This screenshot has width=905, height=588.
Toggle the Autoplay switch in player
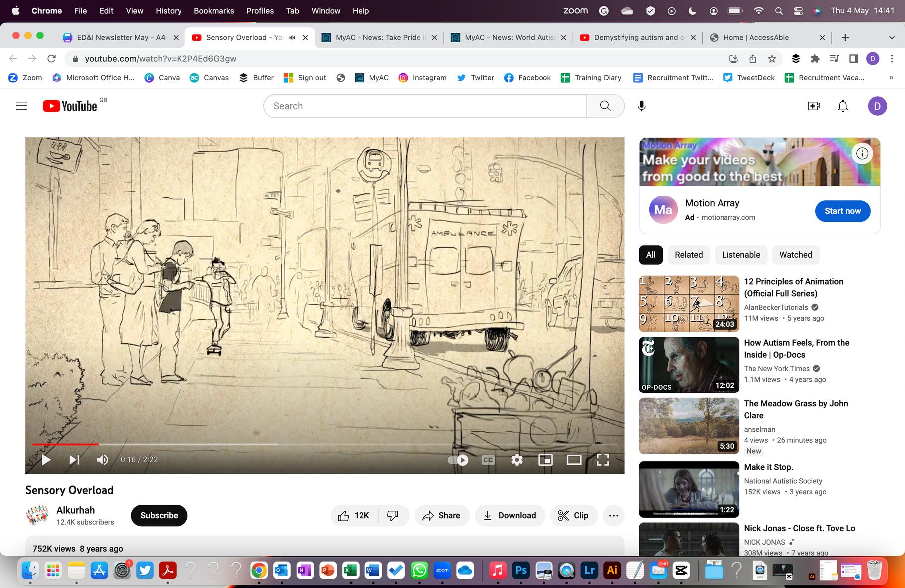click(x=458, y=460)
